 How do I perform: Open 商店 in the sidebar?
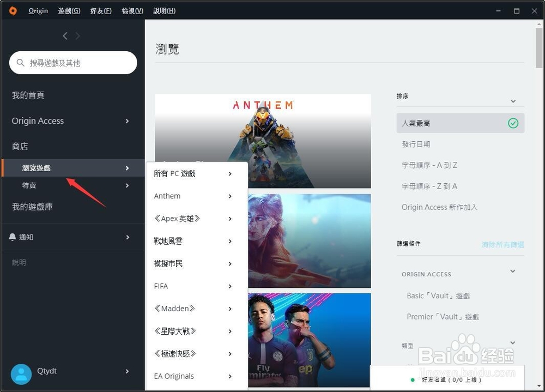(x=20, y=146)
